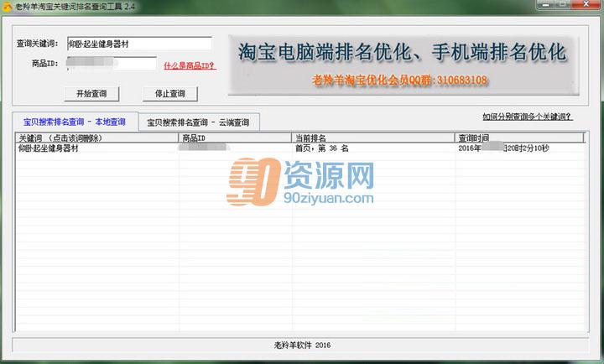Open the 什么是商品ID? link
This screenshot has height=364, width=604.
click(x=190, y=65)
